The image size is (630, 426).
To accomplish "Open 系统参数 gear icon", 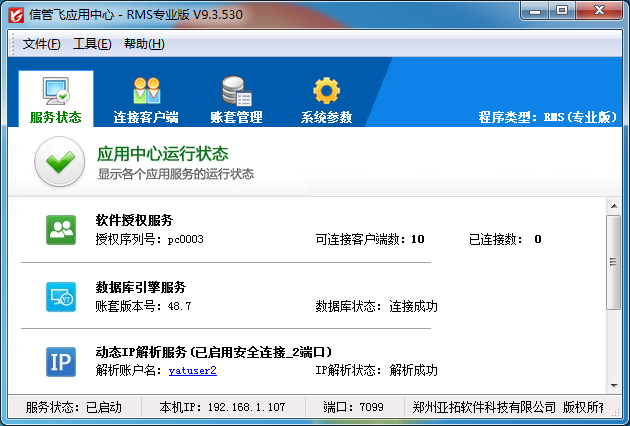I will (327, 91).
